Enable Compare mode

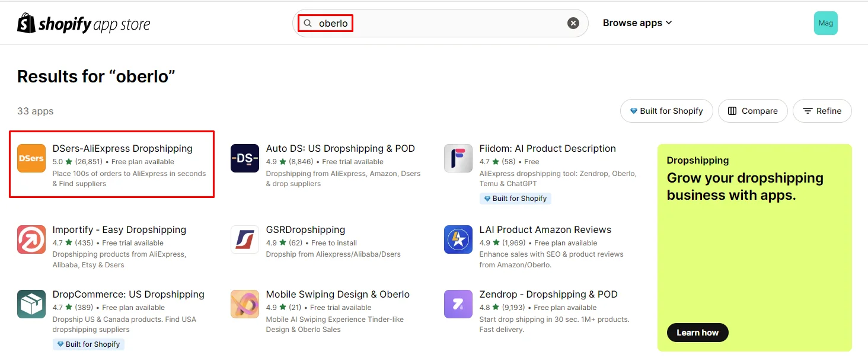pyautogui.click(x=752, y=111)
